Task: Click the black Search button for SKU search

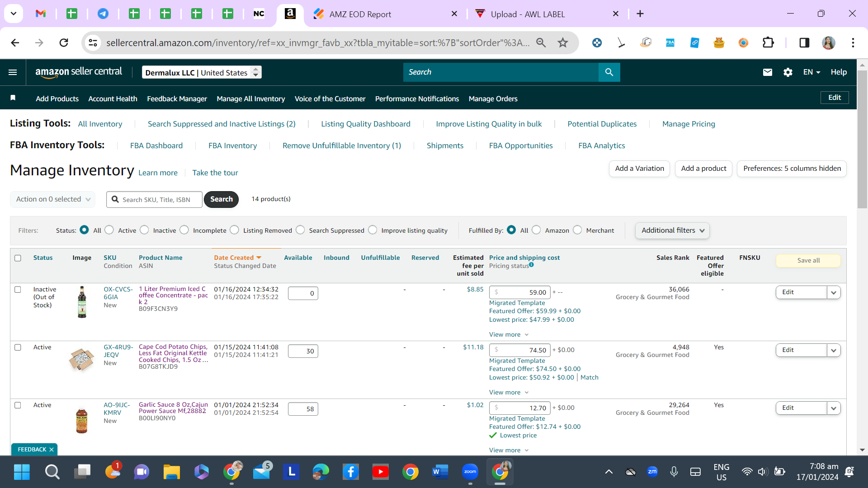Action: pyautogui.click(x=221, y=199)
